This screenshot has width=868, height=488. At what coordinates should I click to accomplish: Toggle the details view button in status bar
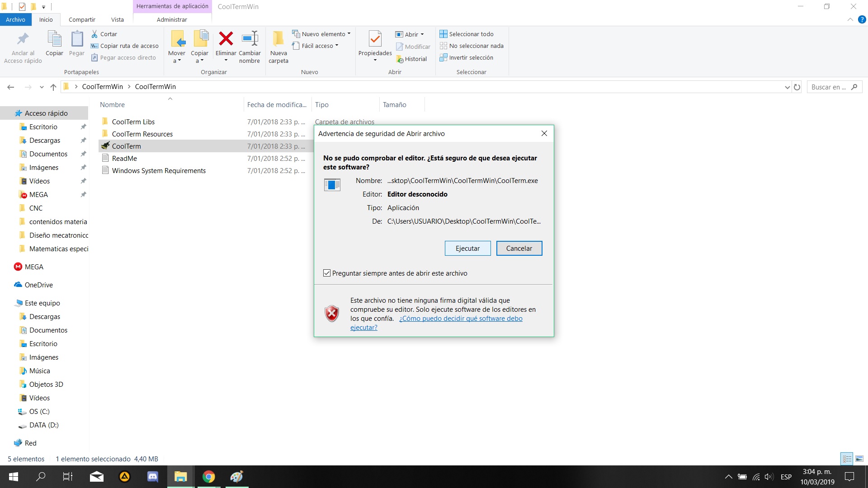[847, 459]
